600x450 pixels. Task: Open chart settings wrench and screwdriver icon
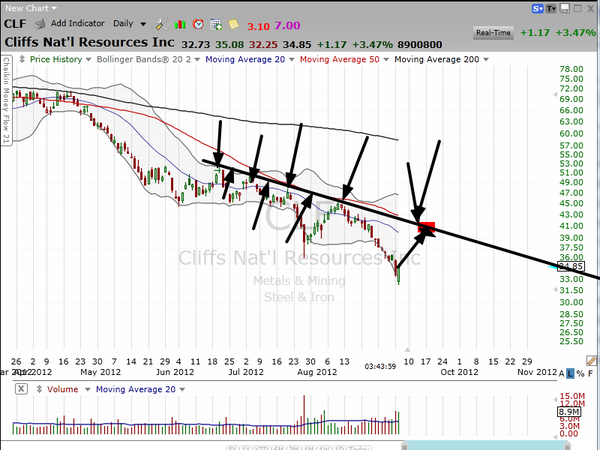click(161, 24)
